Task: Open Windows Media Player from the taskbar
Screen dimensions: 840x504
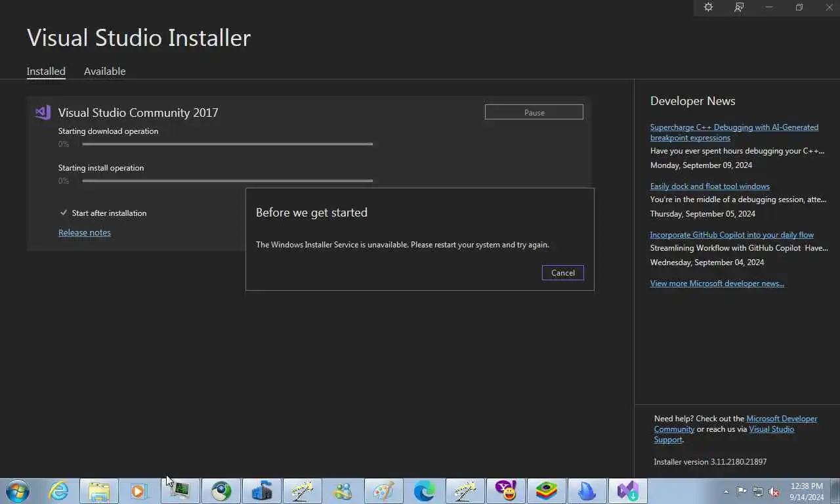Action: (x=138, y=491)
